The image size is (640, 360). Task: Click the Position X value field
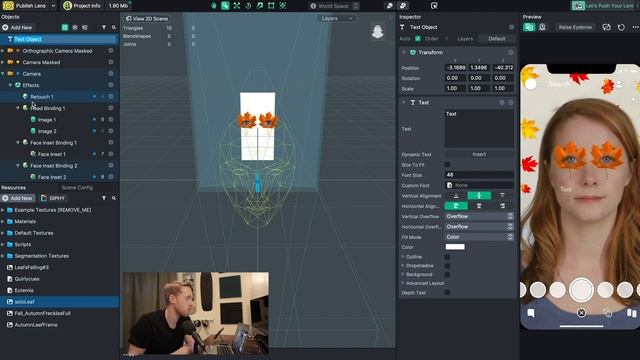(456, 68)
